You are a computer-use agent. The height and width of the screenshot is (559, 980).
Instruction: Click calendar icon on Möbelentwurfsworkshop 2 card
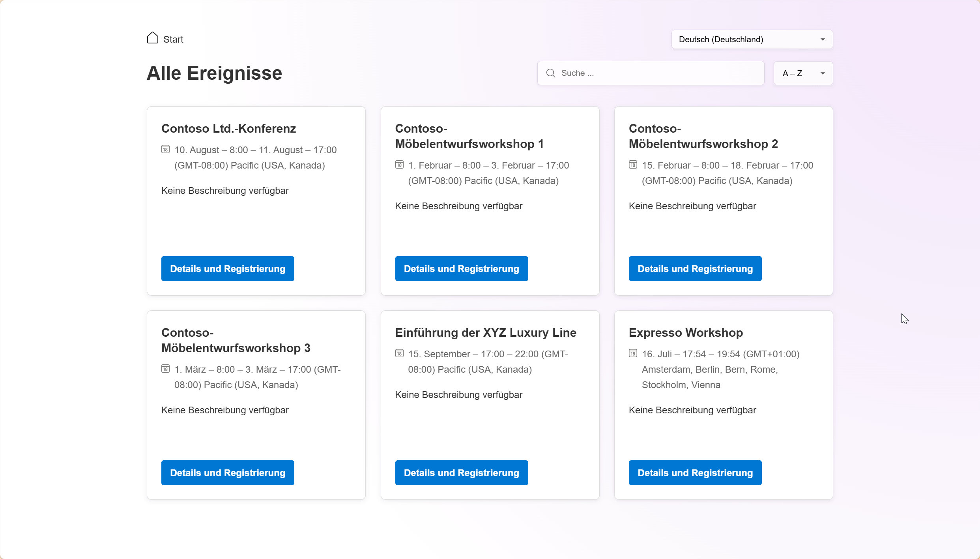633,165
